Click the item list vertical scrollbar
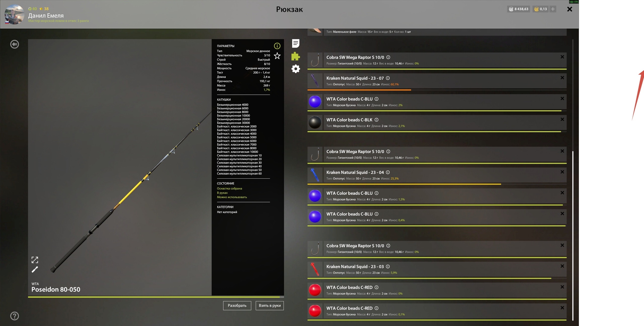Image resolution: width=644 pixels, height=326 pixels. point(573,236)
